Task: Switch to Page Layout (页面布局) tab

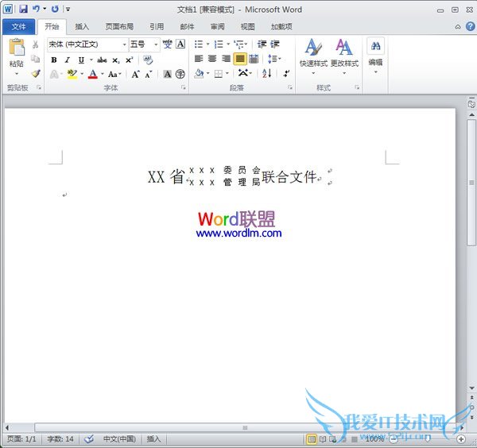Action: (x=119, y=27)
